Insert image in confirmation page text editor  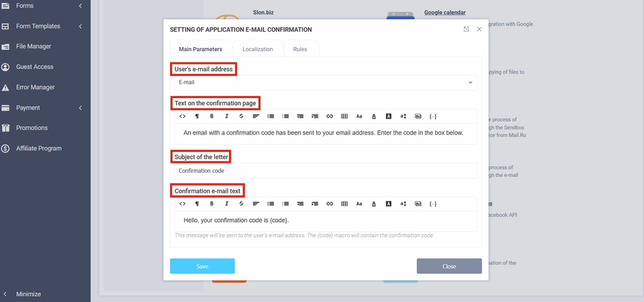click(x=418, y=116)
